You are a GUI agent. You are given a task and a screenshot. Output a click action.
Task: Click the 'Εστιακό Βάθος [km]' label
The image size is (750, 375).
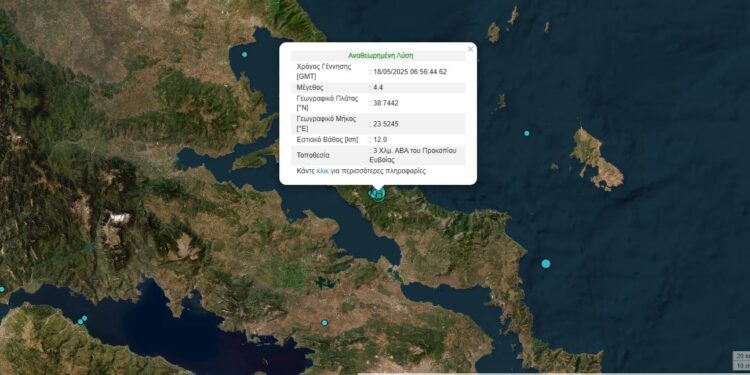[327, 140]
